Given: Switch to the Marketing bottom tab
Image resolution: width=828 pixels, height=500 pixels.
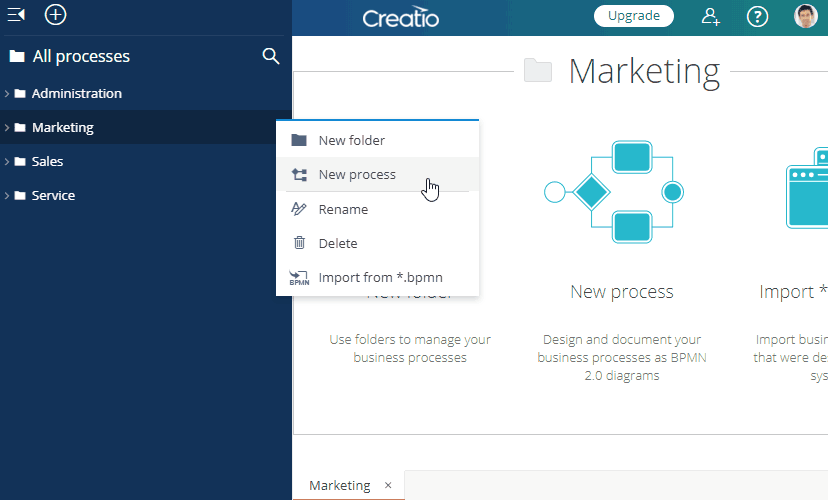Looking at the screenshot, I should [340, 485].
